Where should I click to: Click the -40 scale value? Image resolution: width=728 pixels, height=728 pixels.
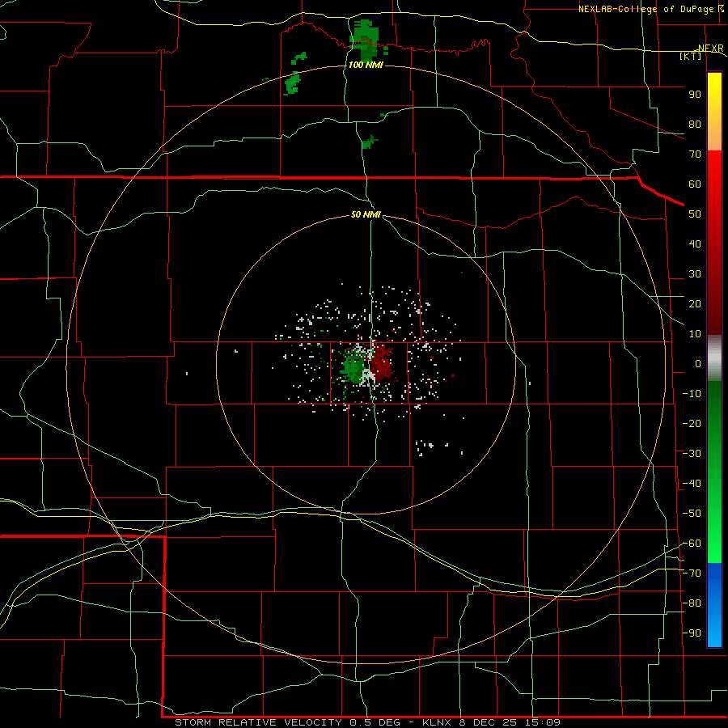(x=692, y=484)
